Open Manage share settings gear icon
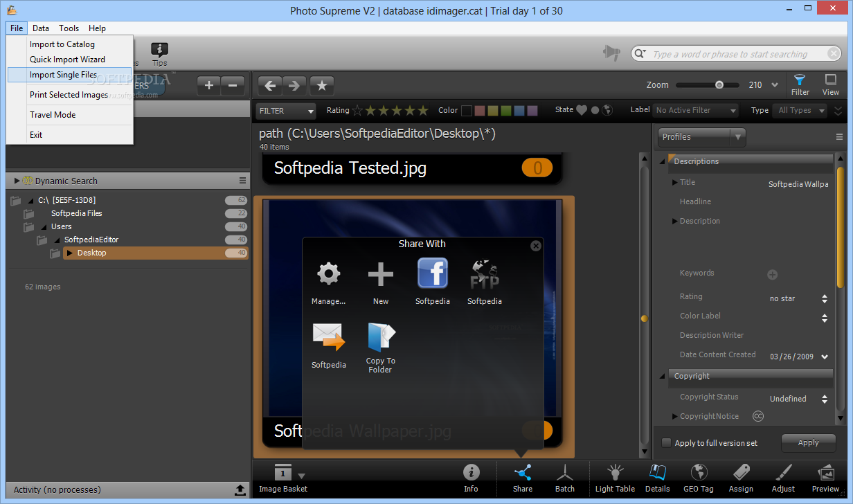 pyautogui.click(x=328, y=274)
